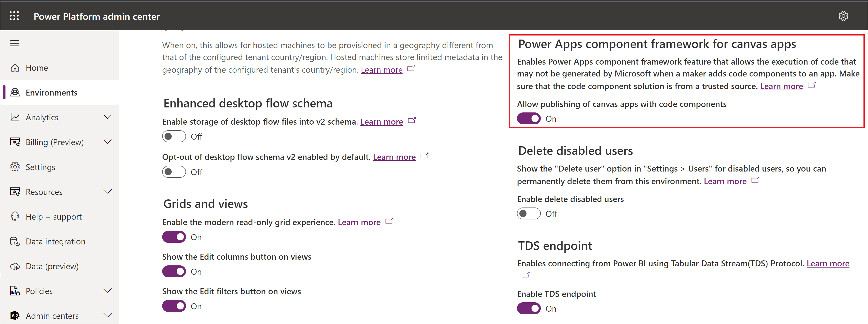Click the Settings gear in sidebar

[x=15, y=167]
